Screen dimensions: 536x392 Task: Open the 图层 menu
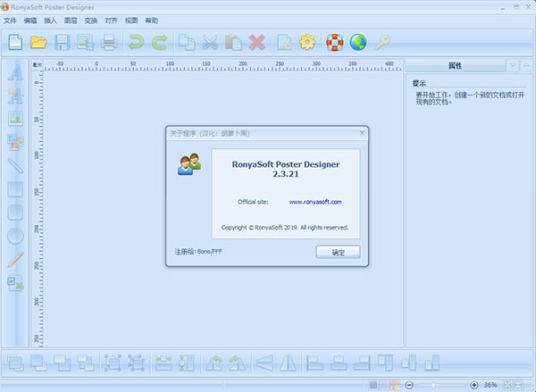click(x=71, y=19)
